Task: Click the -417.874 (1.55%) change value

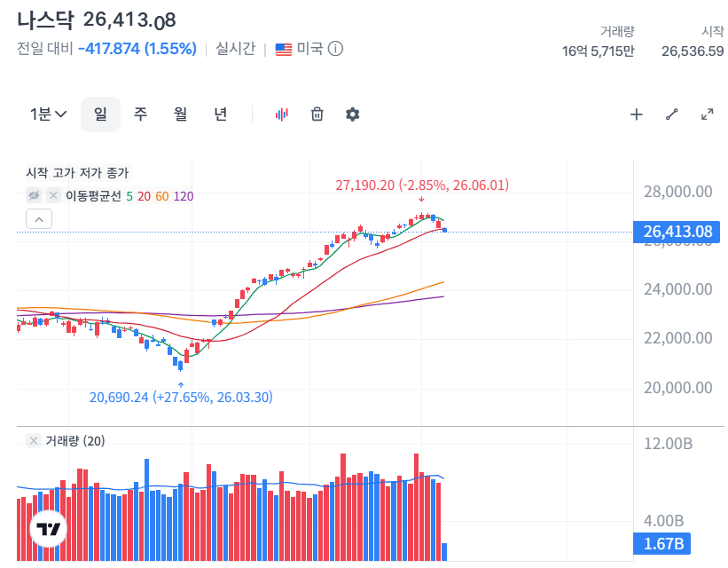Action: 137,48
